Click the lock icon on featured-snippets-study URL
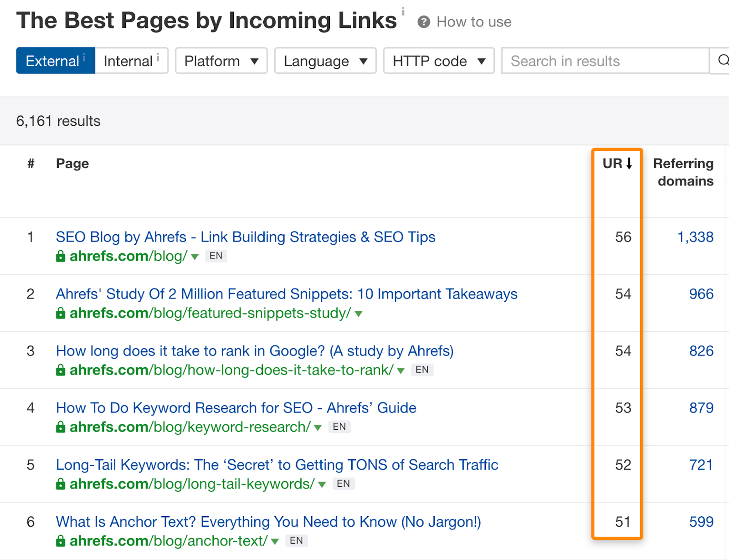 pos(60,313)
